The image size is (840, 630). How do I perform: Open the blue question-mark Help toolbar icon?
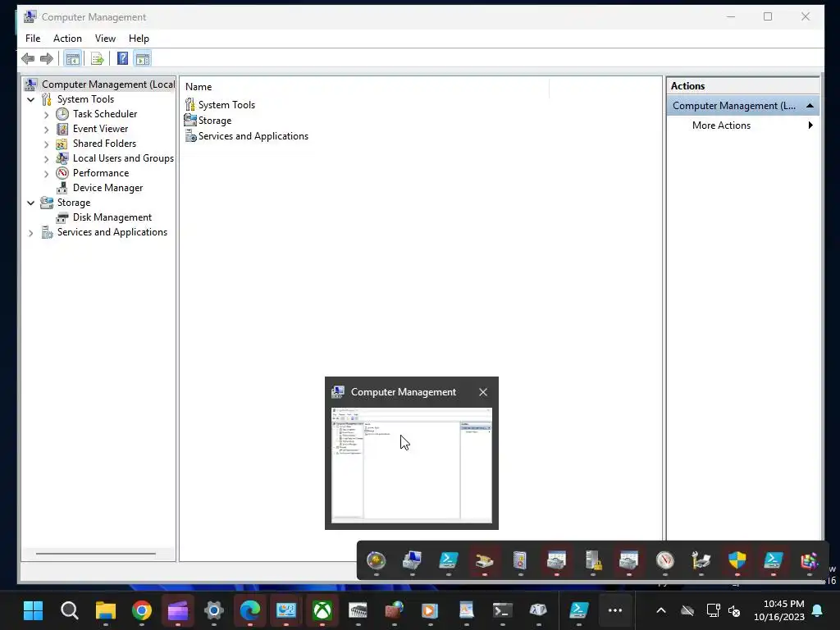pos(123,58)
